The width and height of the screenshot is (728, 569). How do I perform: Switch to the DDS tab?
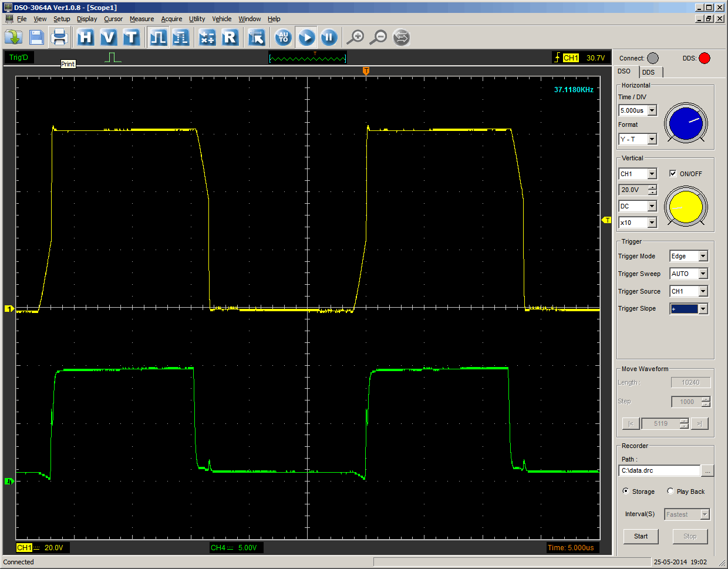[x=648, y=72]
